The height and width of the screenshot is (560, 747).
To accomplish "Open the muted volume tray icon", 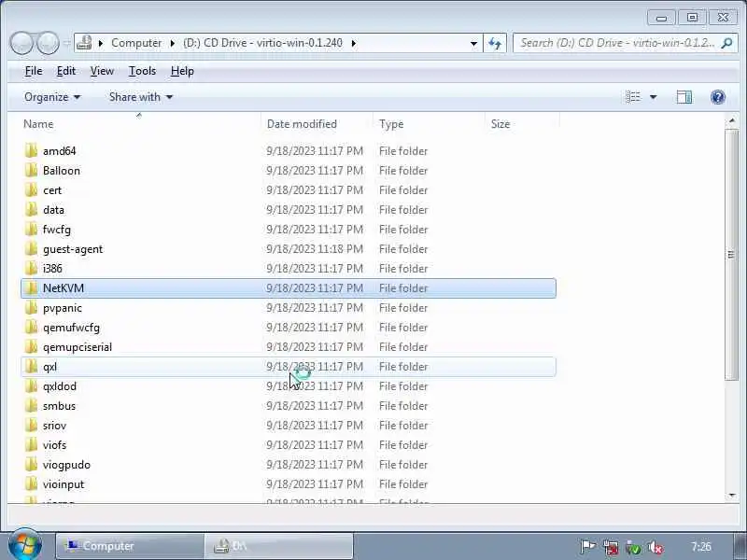I will pos(655,547).
